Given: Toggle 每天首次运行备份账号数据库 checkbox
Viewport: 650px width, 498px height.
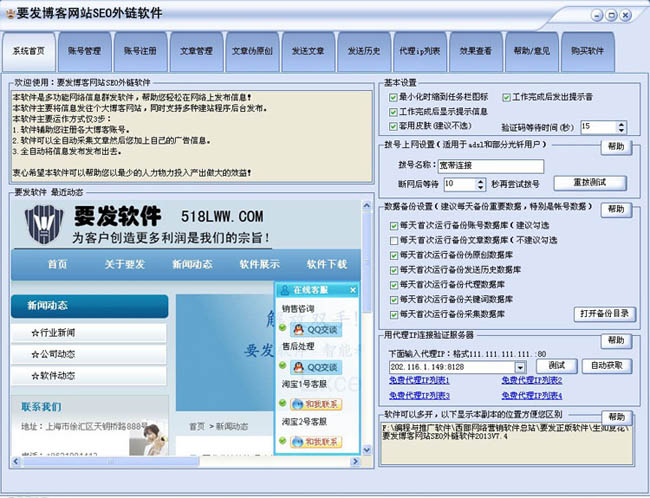Looking at the screenshot, I should pyautogui.click(x=394, y=226).
